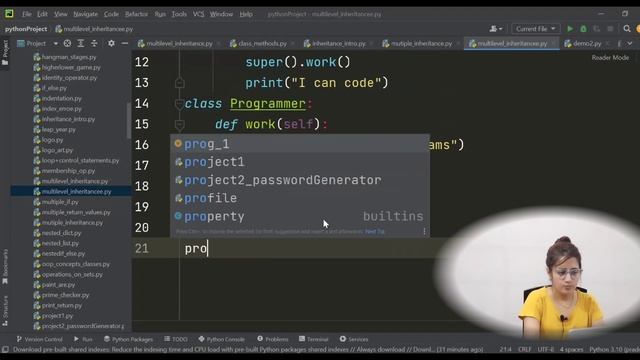Open Version Control tool window
Image resolution: width=640 pixels, height=360 pixels.
click(40, 339)
